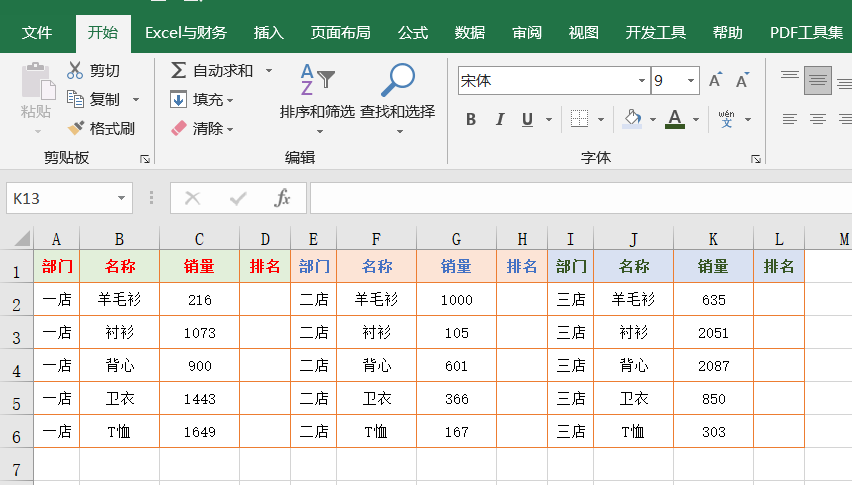The image size is (852, 485).
Task: Open the Name Box dropdown arrow
Action: pos(121,198)
